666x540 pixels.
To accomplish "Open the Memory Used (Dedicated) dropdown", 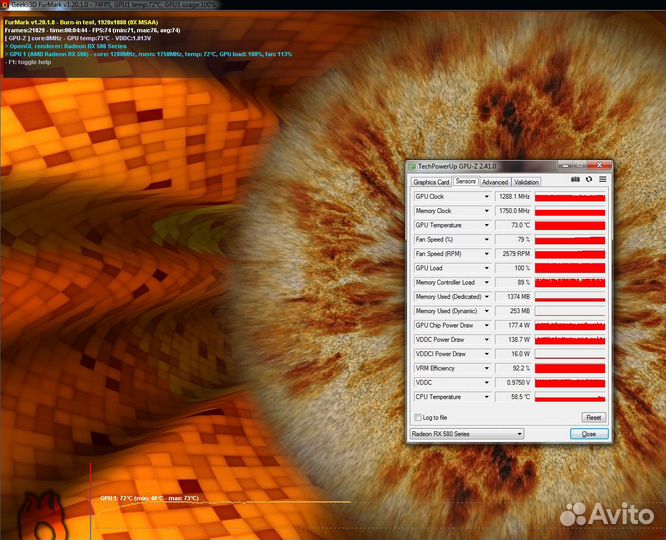I will point(487,297).
